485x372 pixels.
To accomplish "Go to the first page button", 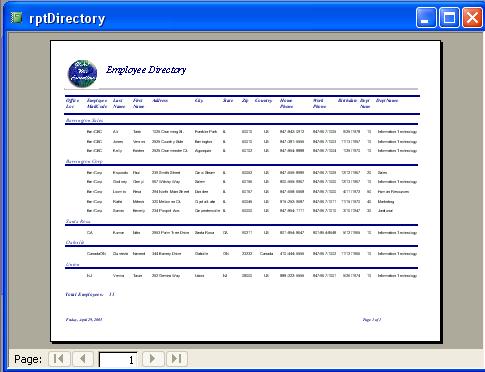I will (x=59, y=359).
